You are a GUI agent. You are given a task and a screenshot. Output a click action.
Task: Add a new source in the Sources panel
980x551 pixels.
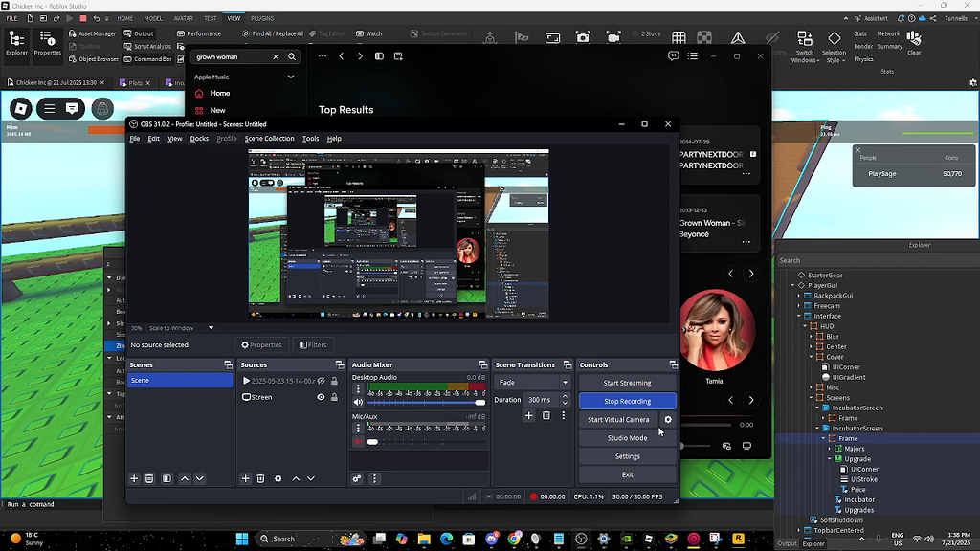[245, 479]
